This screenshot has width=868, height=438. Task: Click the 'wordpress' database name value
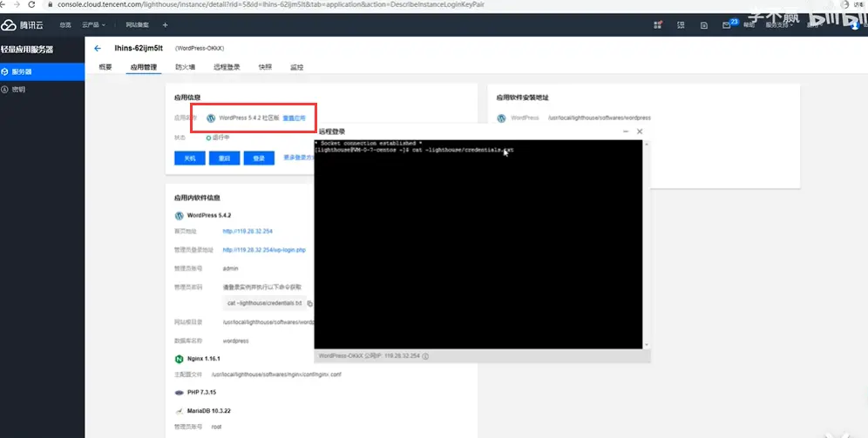pos(235,340)
